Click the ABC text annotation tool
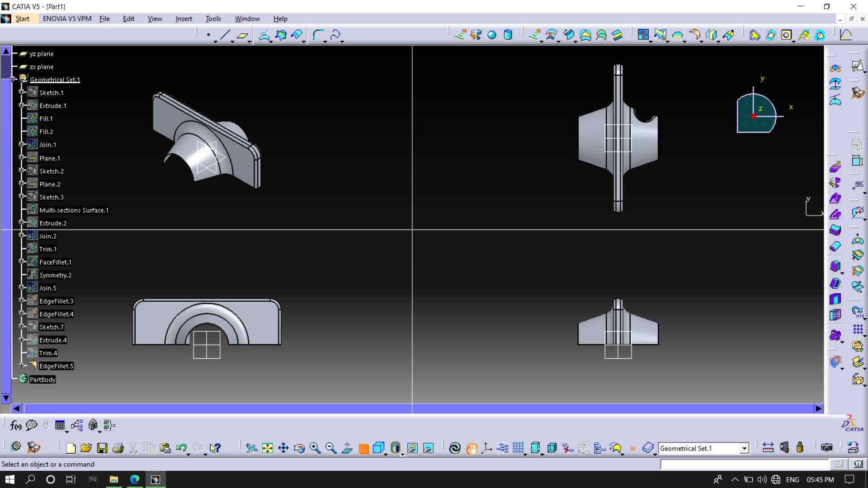Image resolution: width=868 pixels, height=488 pixels. (858, 185)
